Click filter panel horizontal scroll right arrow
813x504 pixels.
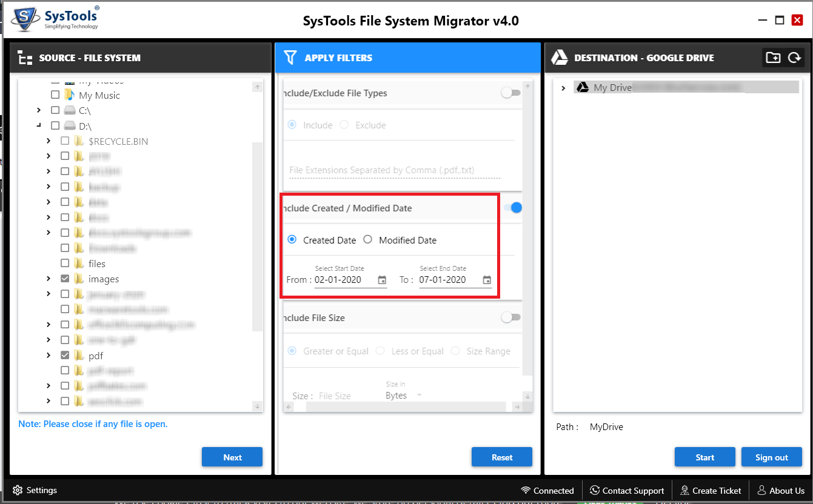[517, 407]
